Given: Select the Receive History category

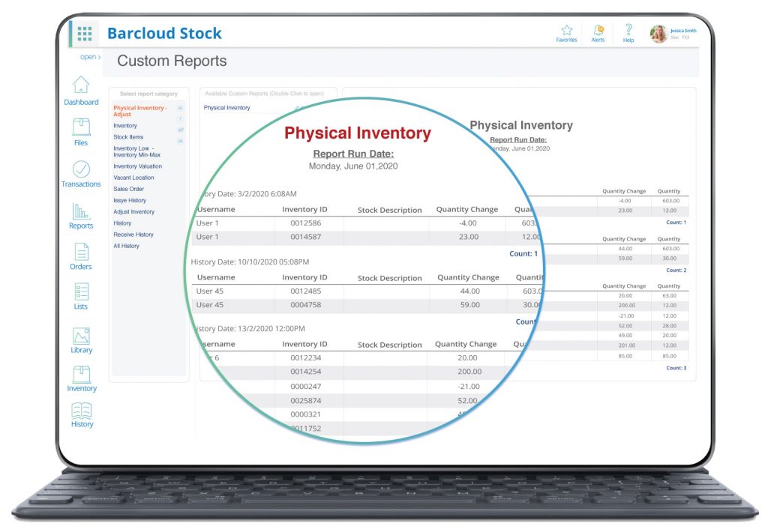Looking at the screenshot, I should [x=133, y=235].
